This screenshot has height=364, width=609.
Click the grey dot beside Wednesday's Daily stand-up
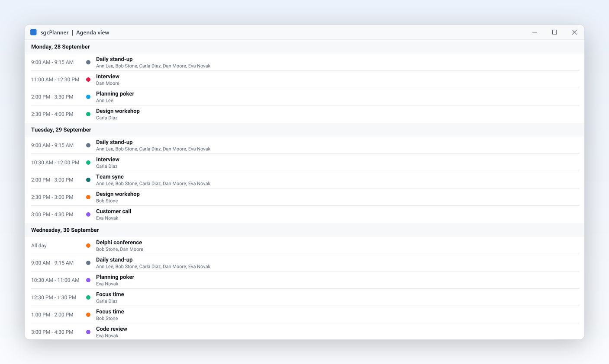point(88,263)
